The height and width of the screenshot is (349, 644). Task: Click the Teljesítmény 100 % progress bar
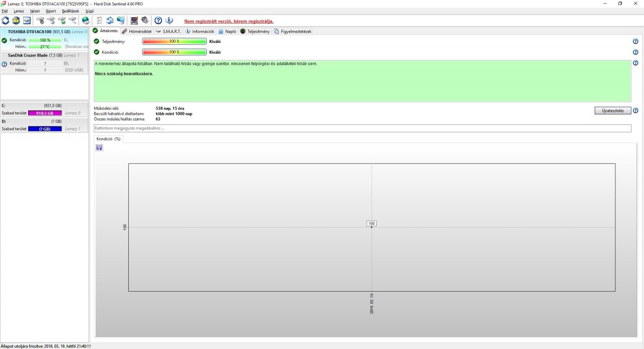175,41
